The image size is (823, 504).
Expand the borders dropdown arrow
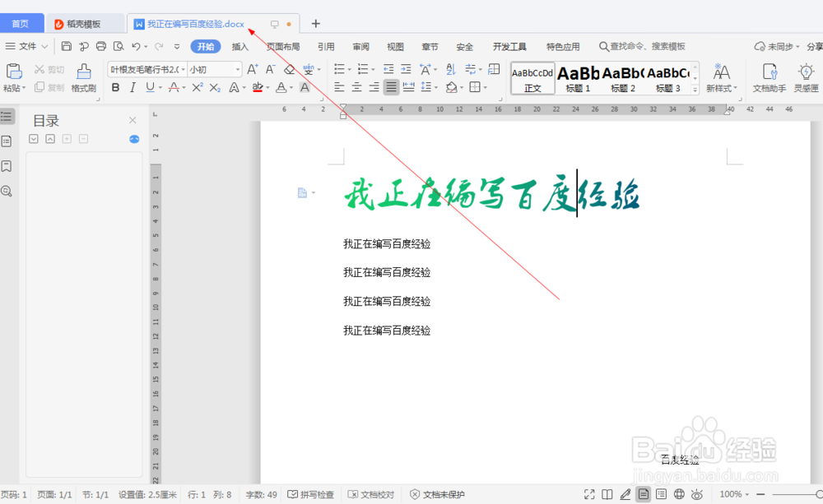click(485, 88)
